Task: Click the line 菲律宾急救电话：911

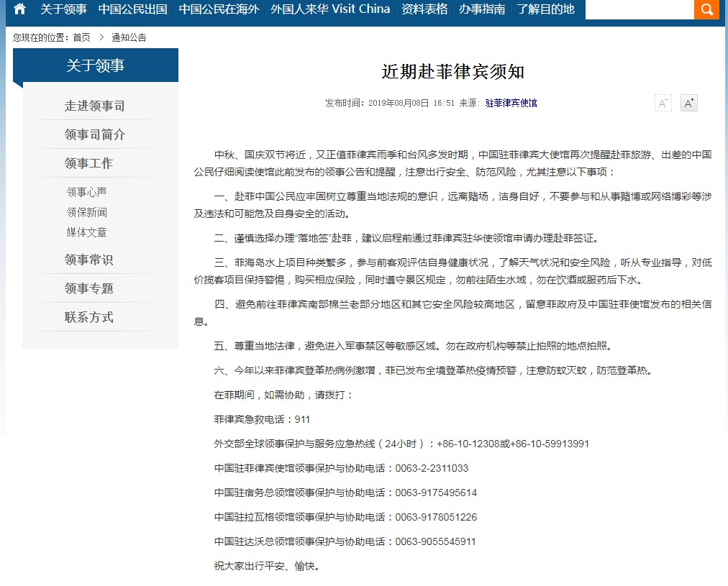Action: click(x=262, y=419)
